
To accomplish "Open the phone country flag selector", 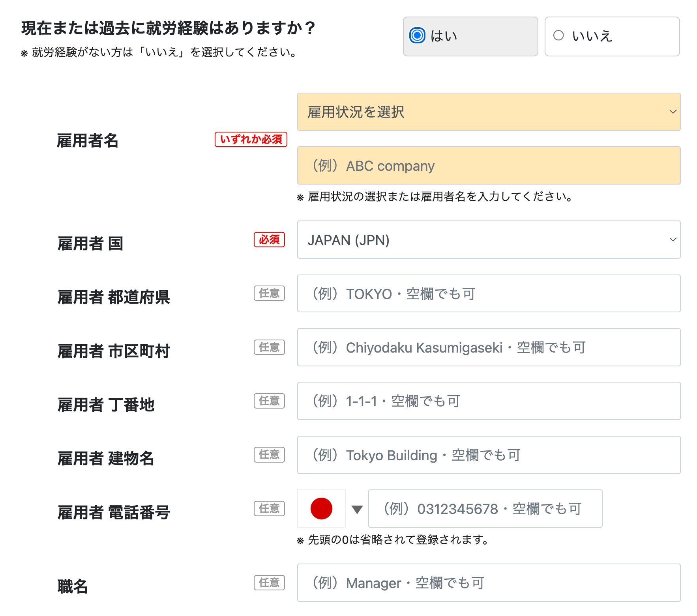I will tap(321, 509).
